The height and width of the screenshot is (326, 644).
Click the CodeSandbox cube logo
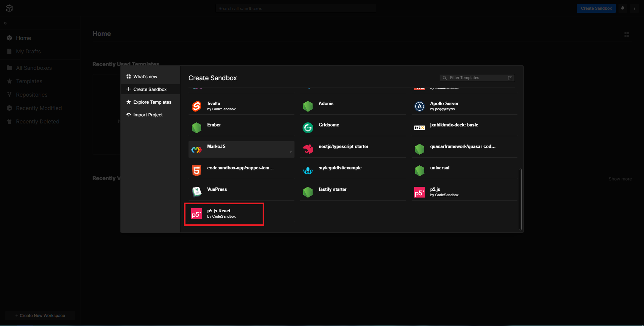click(x=9, y=8)
